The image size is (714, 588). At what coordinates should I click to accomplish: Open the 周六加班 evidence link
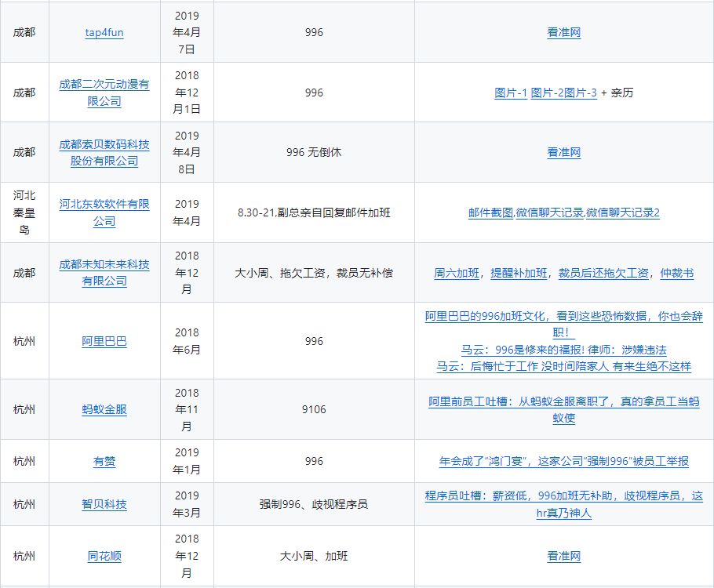(457, 273)
